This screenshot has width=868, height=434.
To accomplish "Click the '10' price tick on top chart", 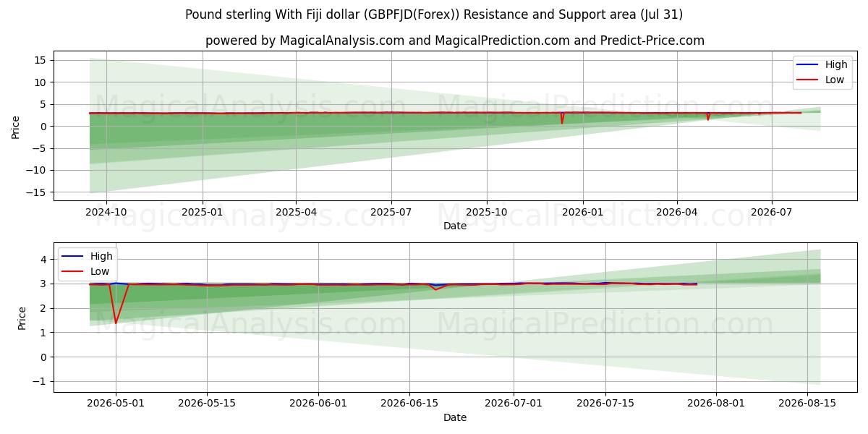I will pos(41,82).
